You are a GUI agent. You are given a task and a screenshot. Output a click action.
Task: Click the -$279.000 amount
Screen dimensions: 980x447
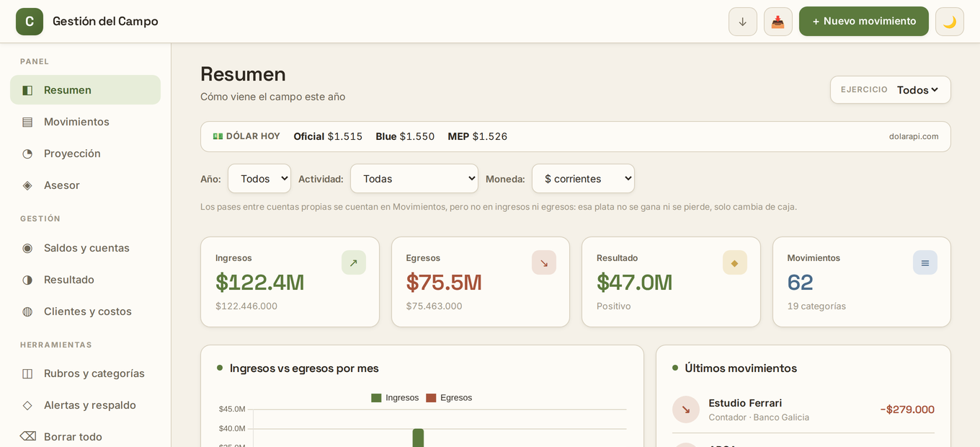point(907,410)
